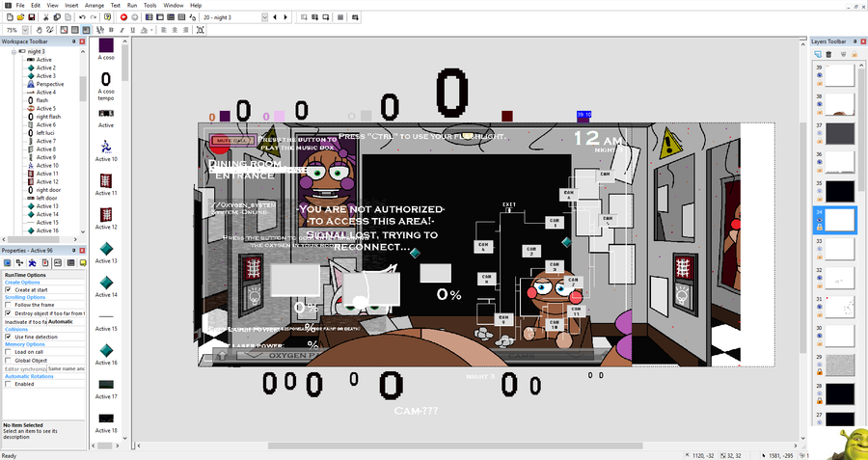Enable Load on call

pyautogui.click(x=8, y=352)
